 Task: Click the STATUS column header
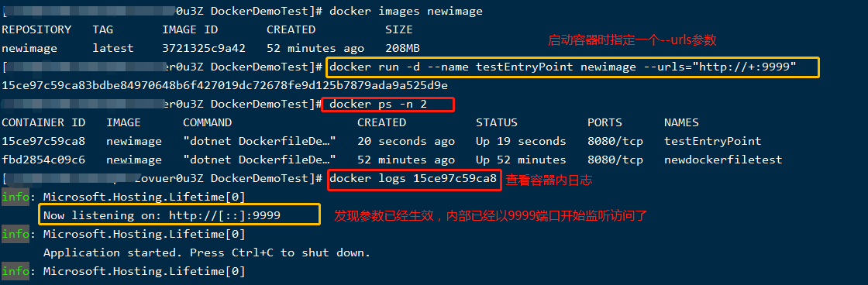click(497, 122)
